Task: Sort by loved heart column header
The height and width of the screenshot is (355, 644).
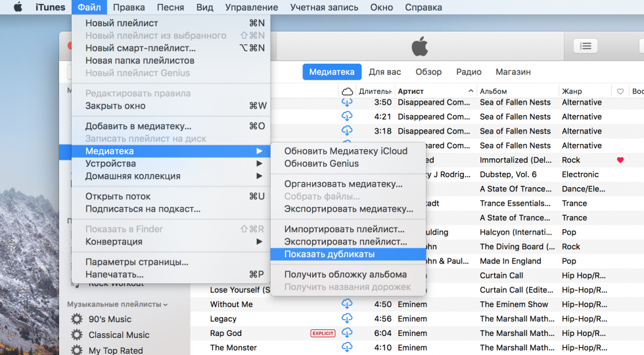Action: (x=620, y=91)
